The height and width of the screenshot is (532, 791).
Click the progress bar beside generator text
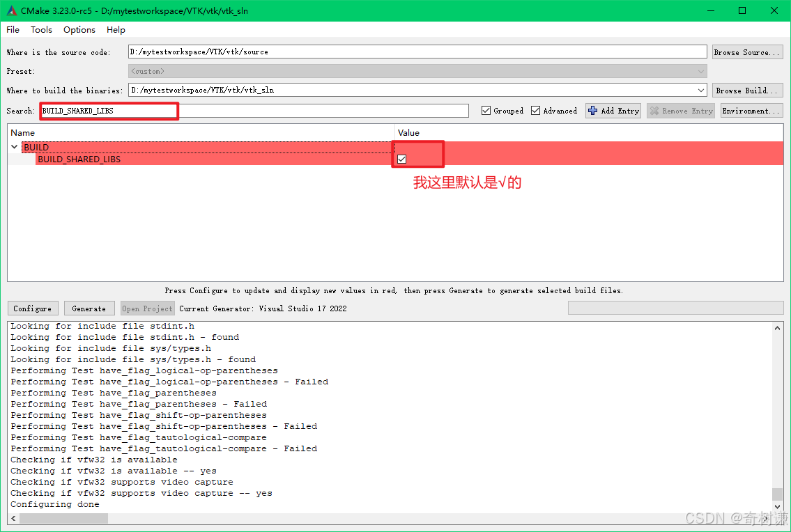tap(675, 308)
